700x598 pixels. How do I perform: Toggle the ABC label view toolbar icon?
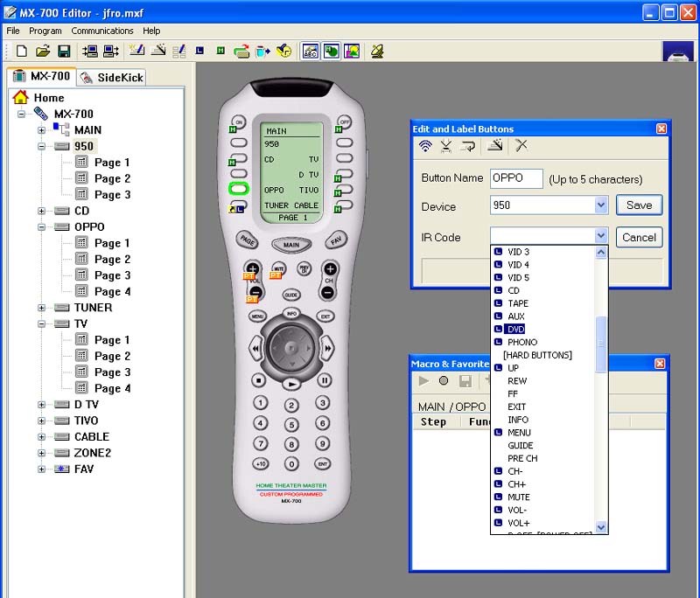pyautogui.click(x=311, y=52)
